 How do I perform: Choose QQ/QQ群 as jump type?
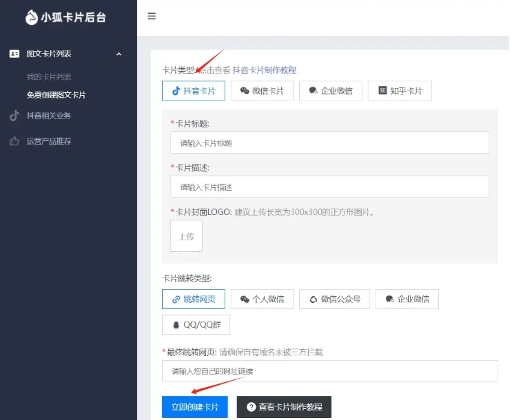196,325
